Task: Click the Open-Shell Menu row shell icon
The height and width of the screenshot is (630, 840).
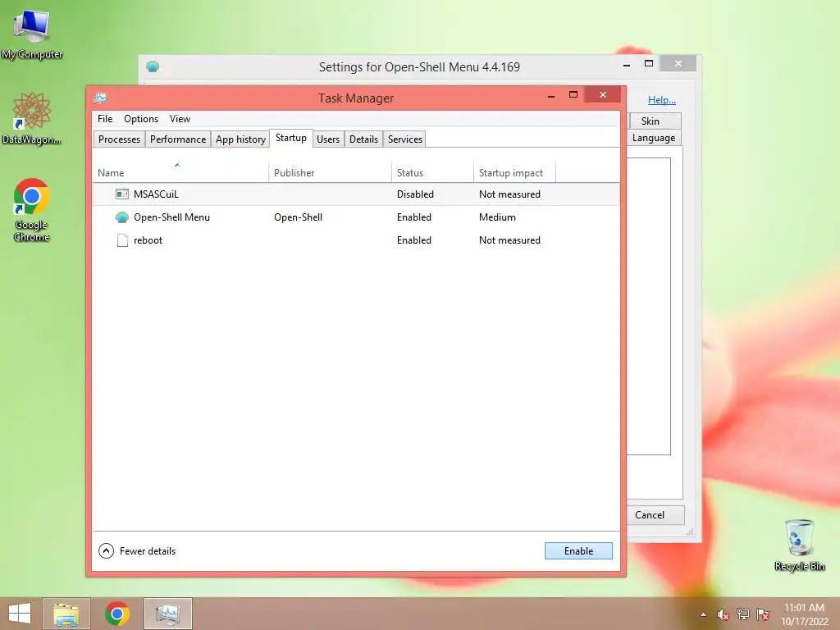Action: pos(122,217)
